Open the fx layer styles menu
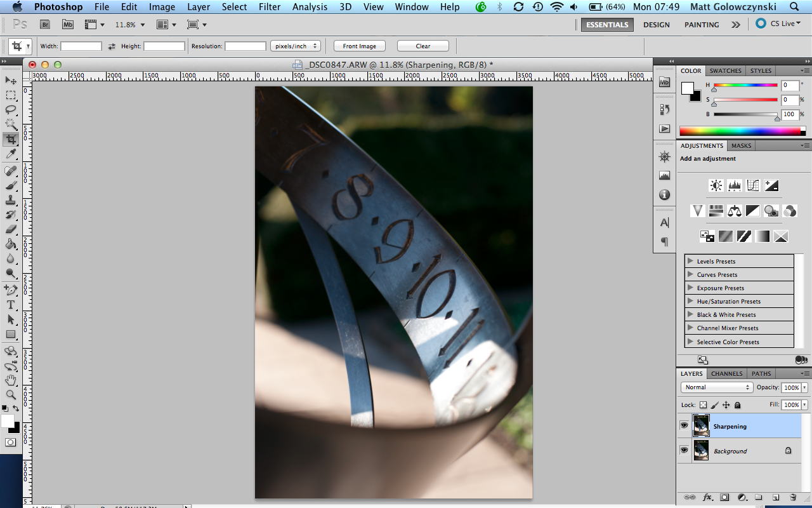The width and height of the screenshot is (812, 508). (x=707, y=497)
